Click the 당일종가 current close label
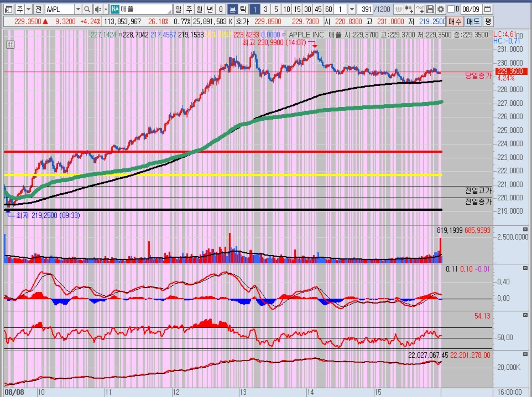 click(x=478, y=76)
